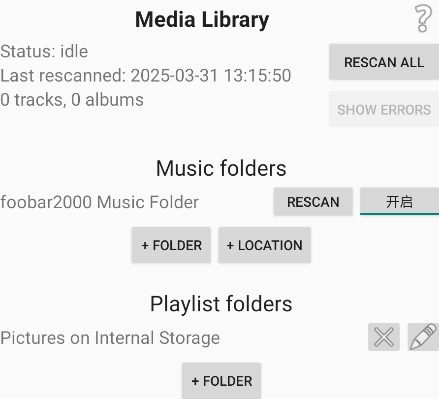Click RESCAN ALL button
This screenshot has height=399, width=439.
pos(384,62)
